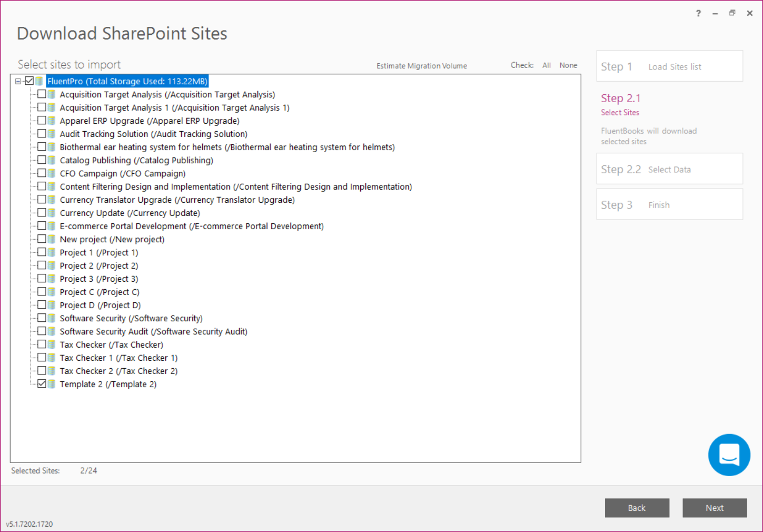Click the Project C site icon
763x532 pixels.
tap(52, 292)
